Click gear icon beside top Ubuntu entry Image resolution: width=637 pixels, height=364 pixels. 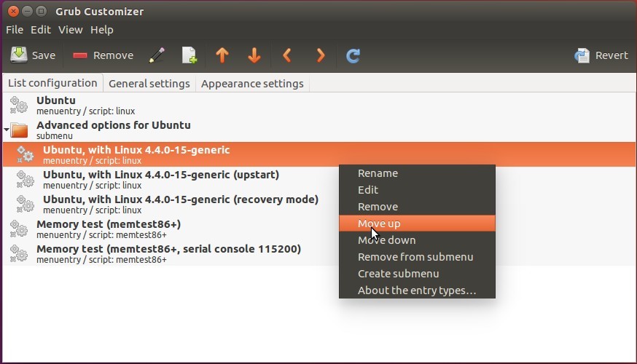[19, 105]
